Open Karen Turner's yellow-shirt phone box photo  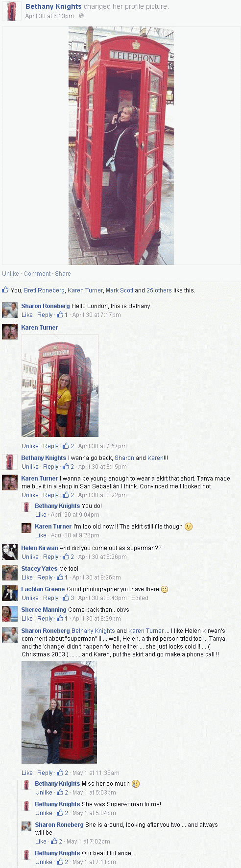[x=60, y=386]
